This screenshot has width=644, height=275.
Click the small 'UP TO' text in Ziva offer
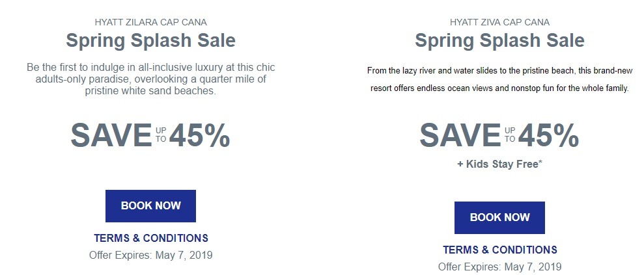[510, 135]
